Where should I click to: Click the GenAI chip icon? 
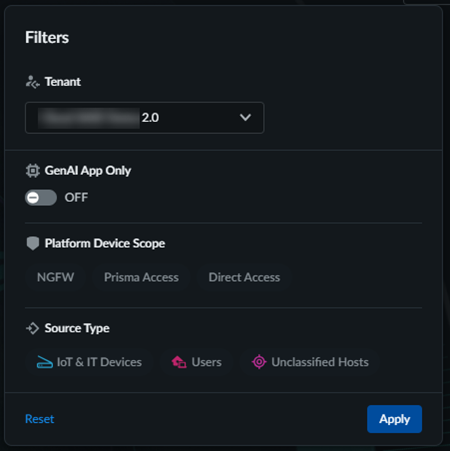coord(33,171)
